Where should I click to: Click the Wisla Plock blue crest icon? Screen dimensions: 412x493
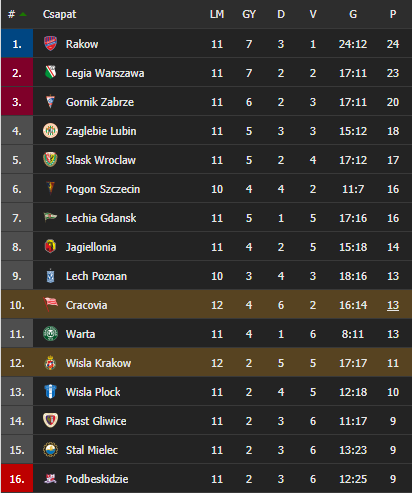(x=50, y=392)
